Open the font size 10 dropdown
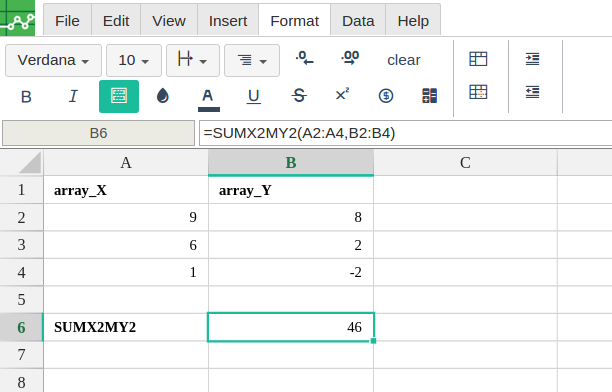This screenshot has height=392, width=612. click(134, 61)
